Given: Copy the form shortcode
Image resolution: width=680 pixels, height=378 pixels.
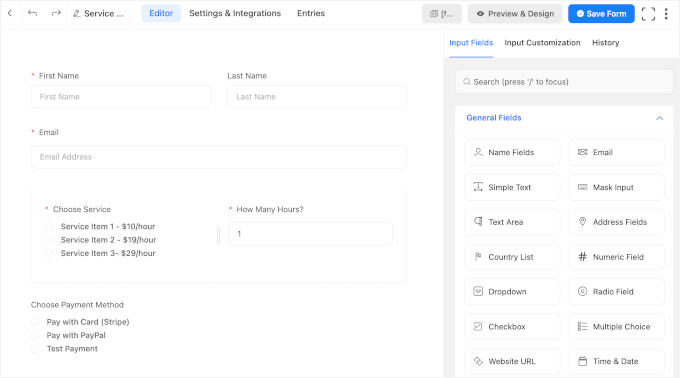Looking at the screenshot, I should [x=441, y=14].
